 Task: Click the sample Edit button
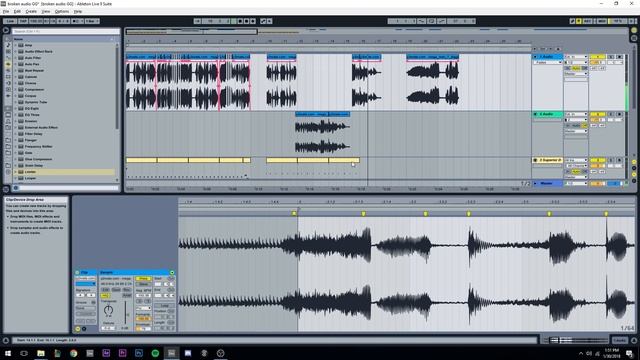(105, 289)
